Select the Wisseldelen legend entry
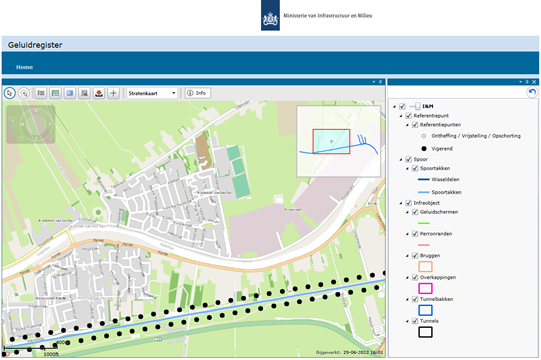 tap(445, 179)
